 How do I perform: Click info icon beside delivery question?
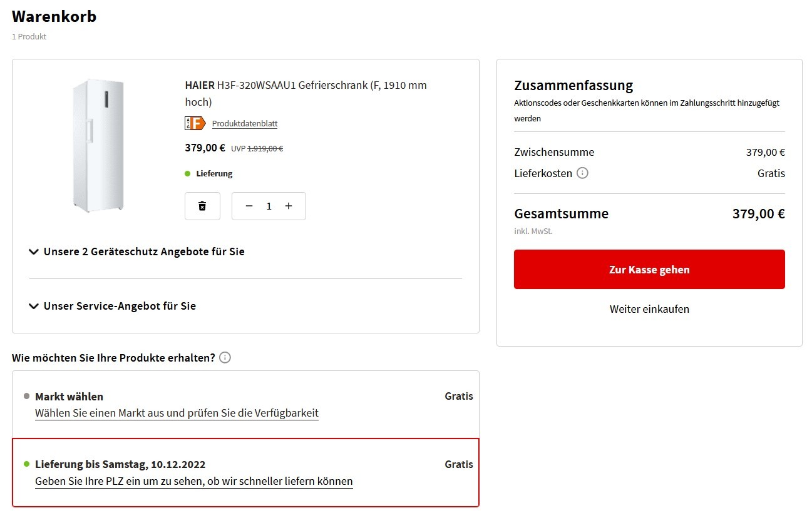click(x=225, y=358)
